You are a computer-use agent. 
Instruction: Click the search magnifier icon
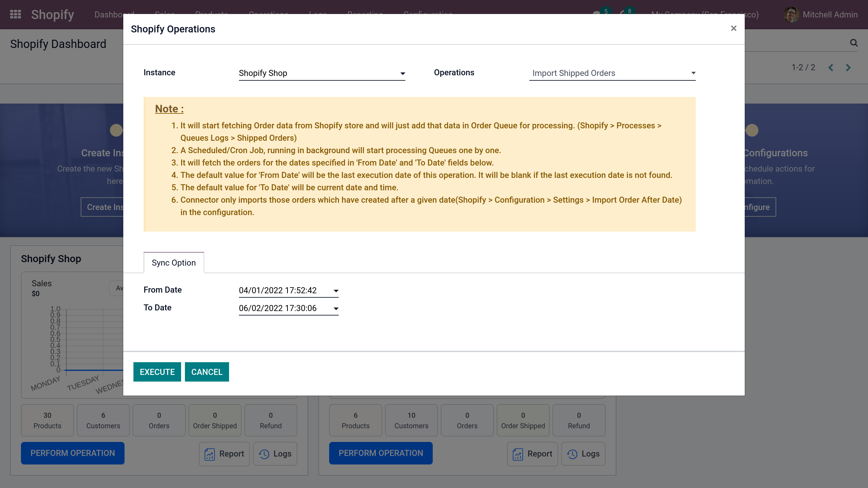tap(853, 43)
